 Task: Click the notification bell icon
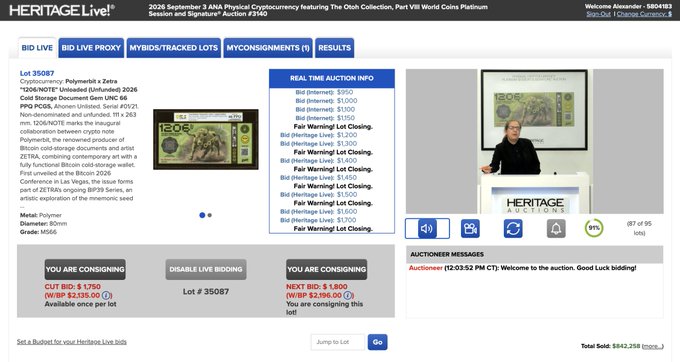click(x=556, y=228)
